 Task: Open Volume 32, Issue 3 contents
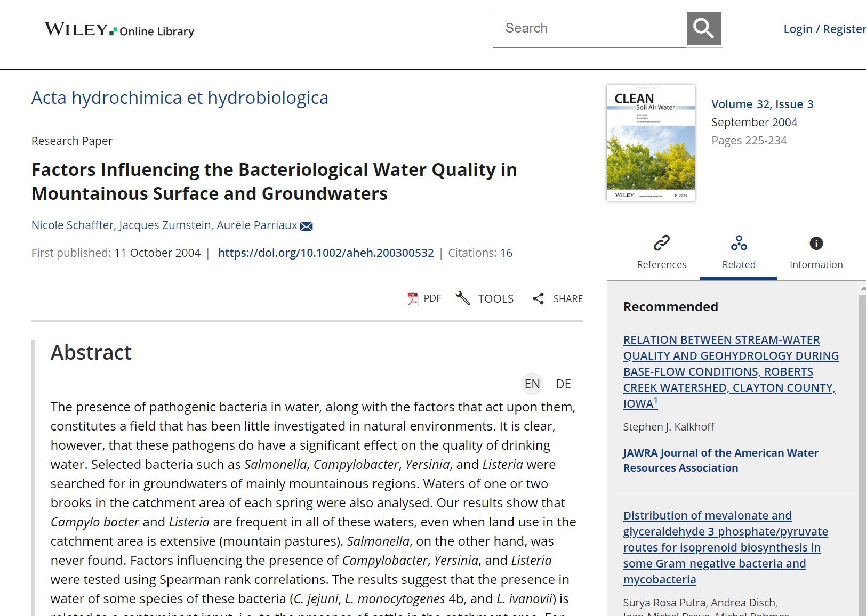(762, 104)
